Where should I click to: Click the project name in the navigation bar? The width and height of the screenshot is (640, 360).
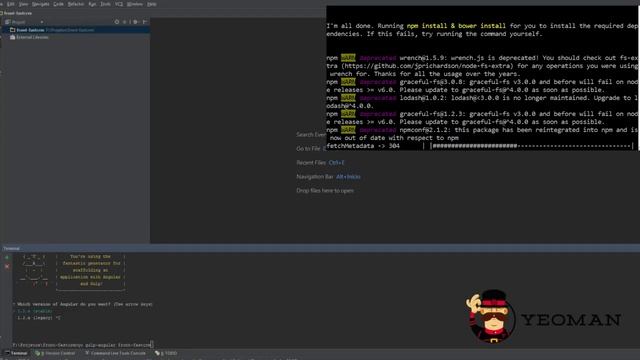click(x=18, y=13)
